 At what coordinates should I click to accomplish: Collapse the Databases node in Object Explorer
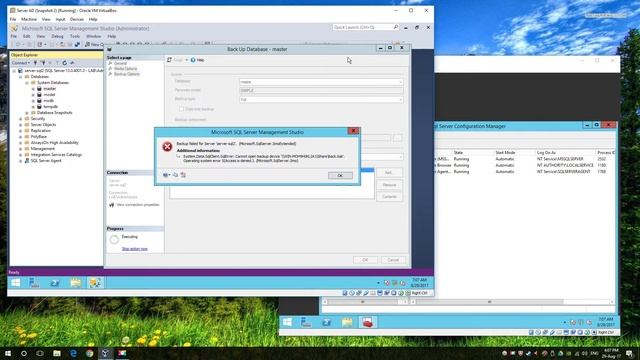[x=21, y=77]
